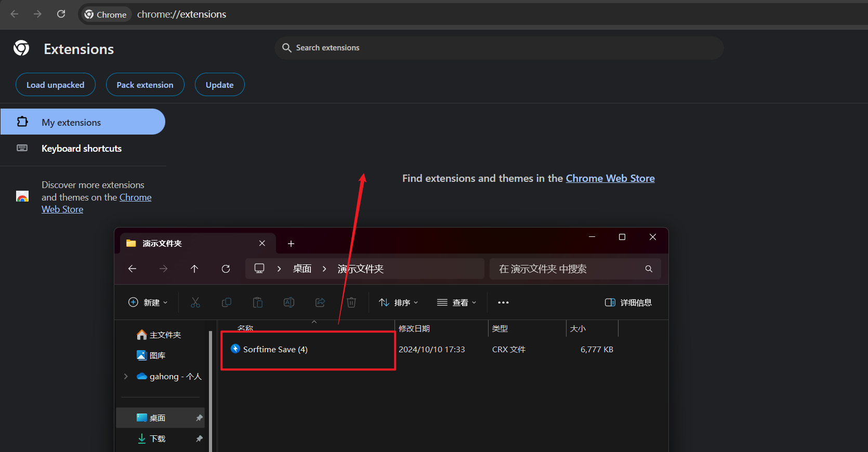Click the 6,777 KB size cell
The image size is (868, 452).
tap(597, 350)
